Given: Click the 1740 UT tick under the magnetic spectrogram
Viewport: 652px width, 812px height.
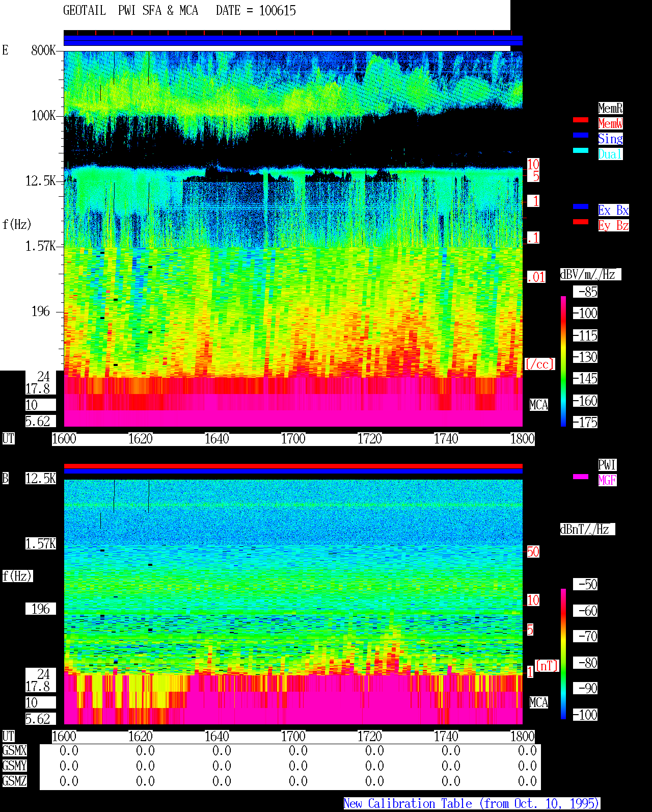Looking at the screenshot, I should (446, 737).
